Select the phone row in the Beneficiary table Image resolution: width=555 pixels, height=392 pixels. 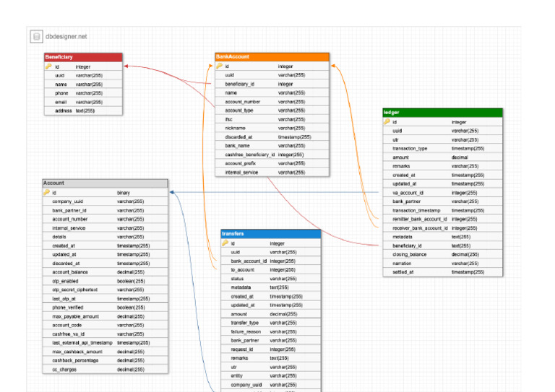tap(83, 93)
